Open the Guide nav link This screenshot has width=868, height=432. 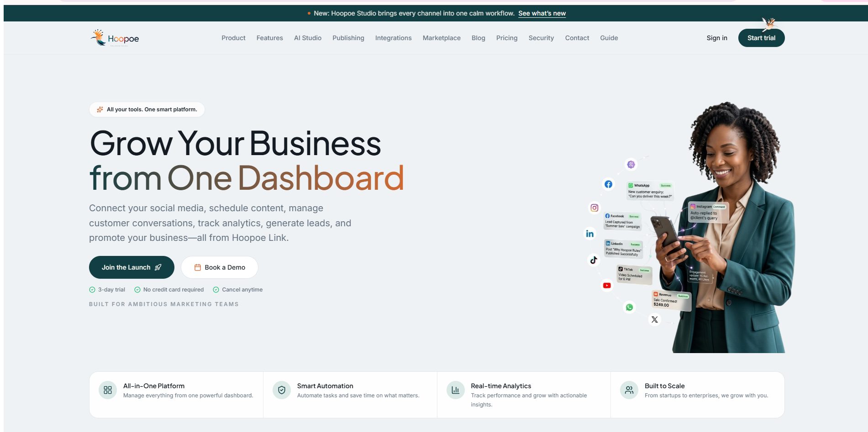[609, 38]
